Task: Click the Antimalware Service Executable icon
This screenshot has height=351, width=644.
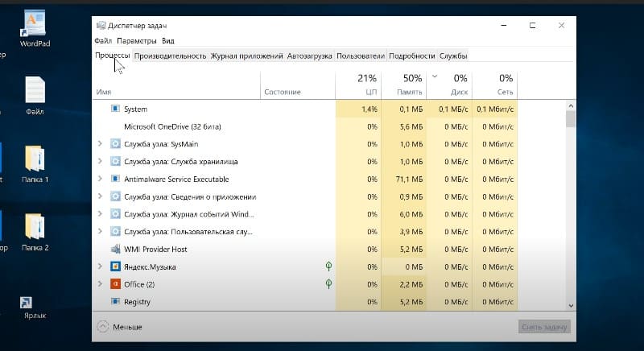Action: coord(115,179)
